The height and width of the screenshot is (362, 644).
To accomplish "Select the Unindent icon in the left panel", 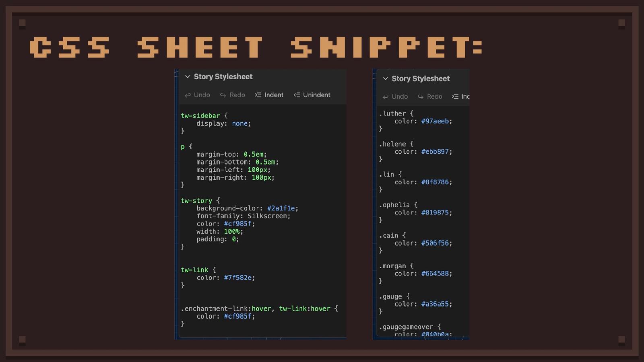I will (297, 95).
